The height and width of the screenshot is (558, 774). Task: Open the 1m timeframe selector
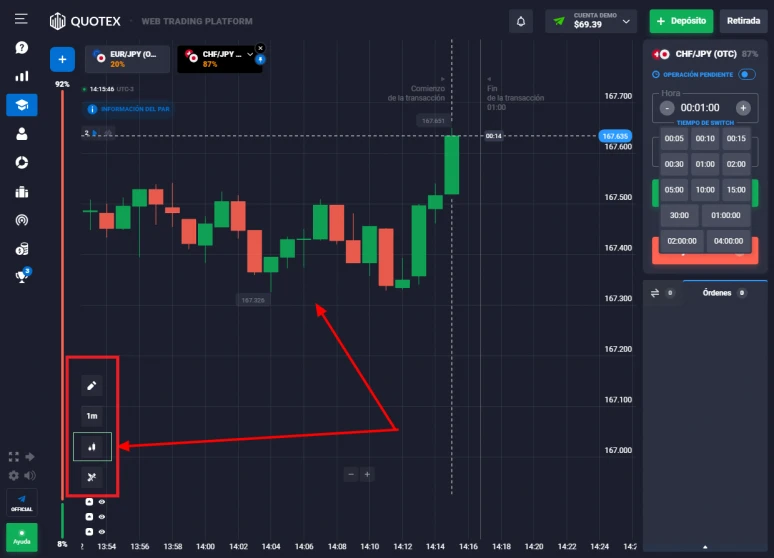click(92, 416)
